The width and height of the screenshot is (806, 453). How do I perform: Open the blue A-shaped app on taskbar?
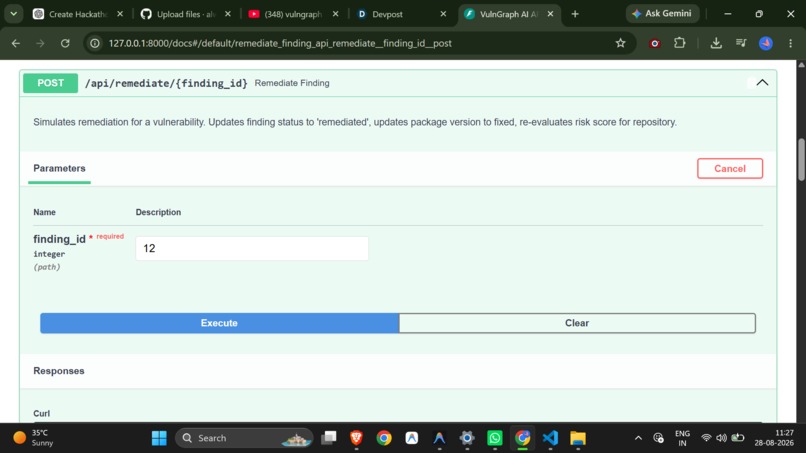tap(439, 438)
